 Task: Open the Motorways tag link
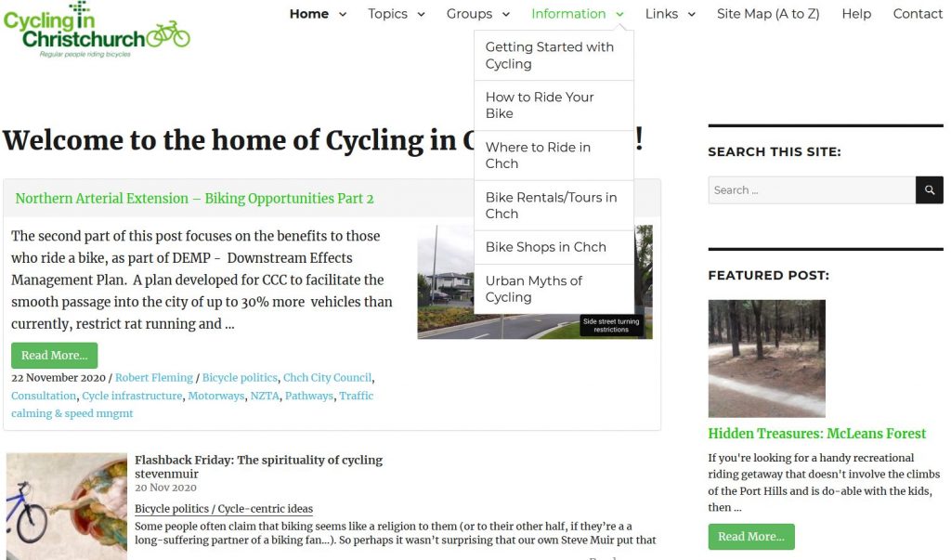pyautogui.click(x=215, y=396)
